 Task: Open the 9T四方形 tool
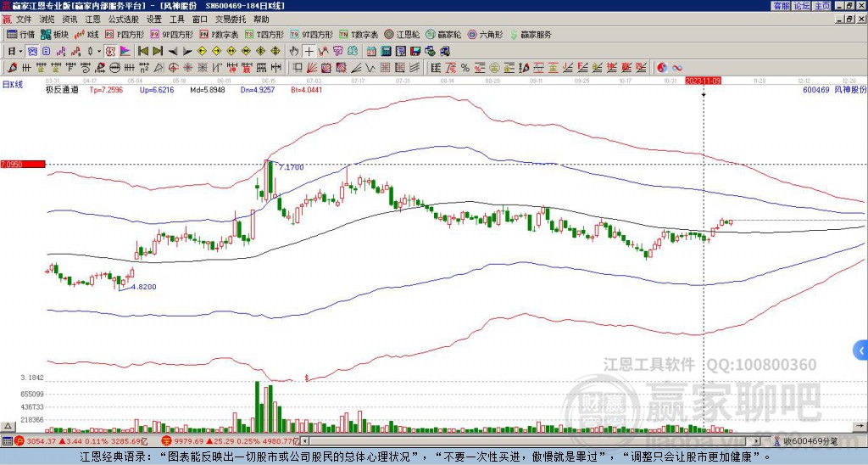click(312, 34)
